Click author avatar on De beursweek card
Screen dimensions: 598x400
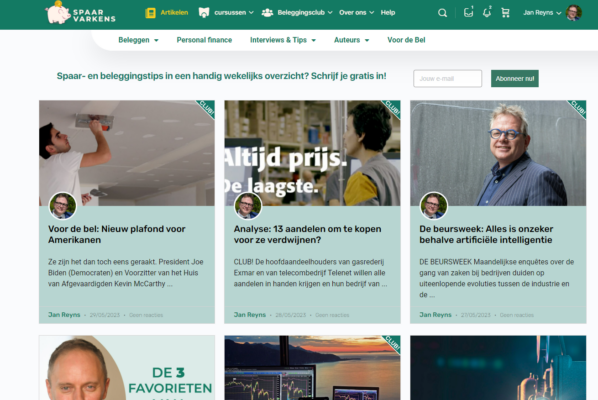[x=434, y=206]
